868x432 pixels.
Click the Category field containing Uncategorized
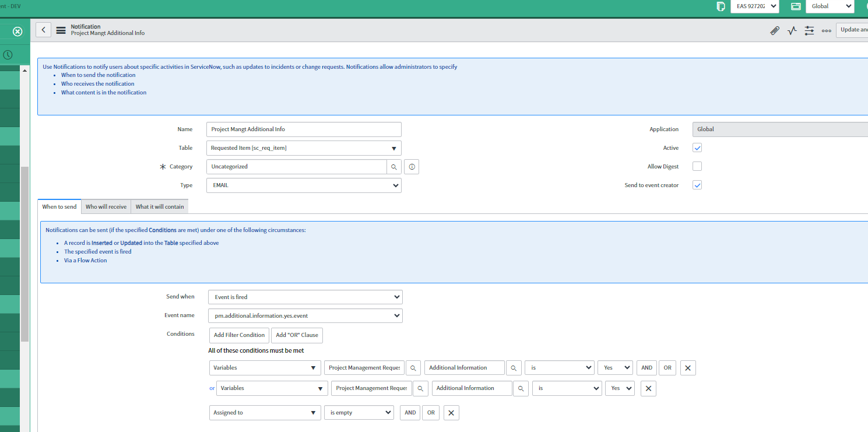[297, 167]
